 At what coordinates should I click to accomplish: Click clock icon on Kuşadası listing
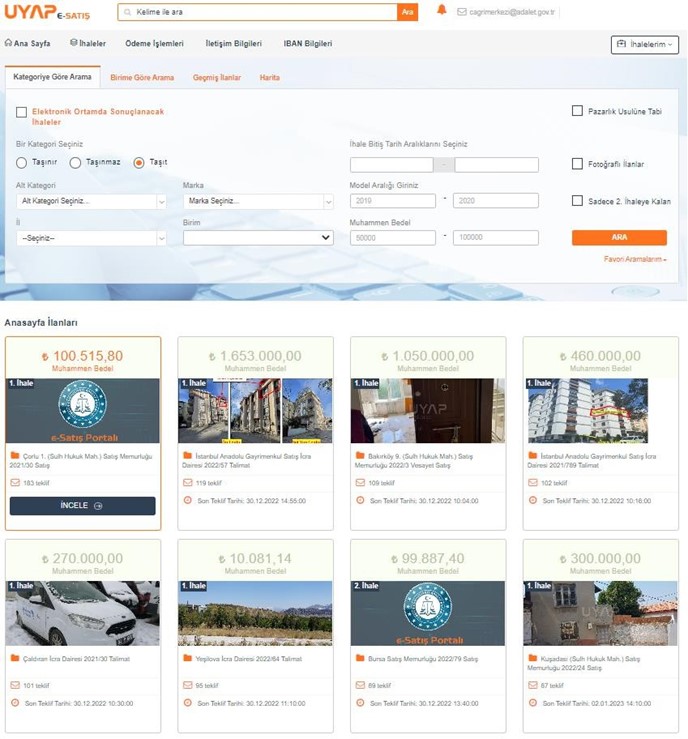pyautogui.click(x=533, y=703)
